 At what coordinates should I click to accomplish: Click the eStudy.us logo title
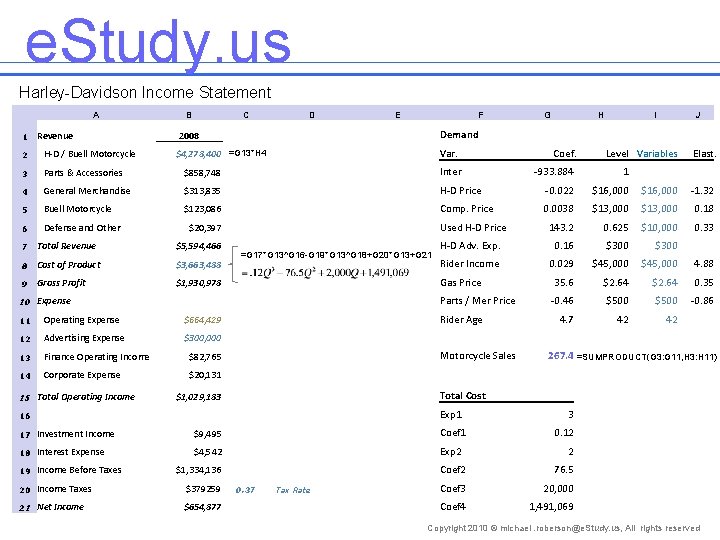[x=158, y=44]
